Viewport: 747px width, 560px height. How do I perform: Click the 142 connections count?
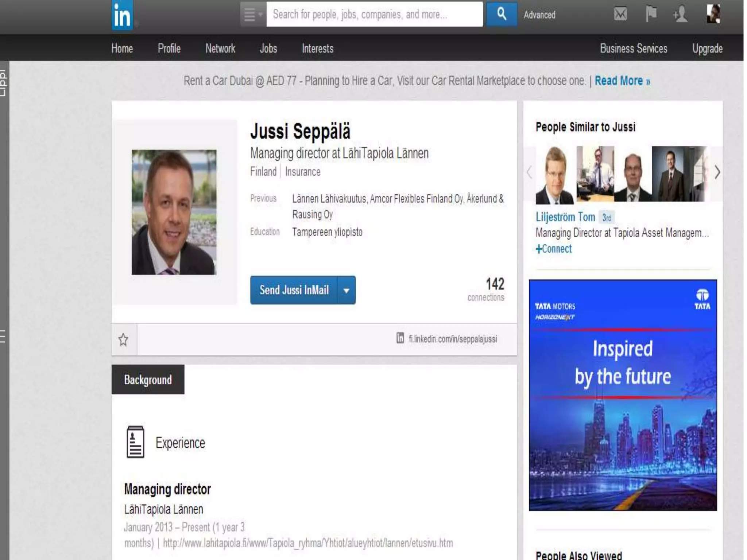pos(486,289)
